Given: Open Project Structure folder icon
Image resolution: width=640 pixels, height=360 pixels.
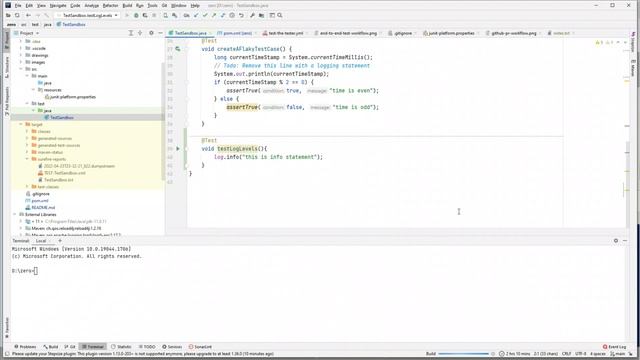Looking at the screenshot, I should [261, 16].
